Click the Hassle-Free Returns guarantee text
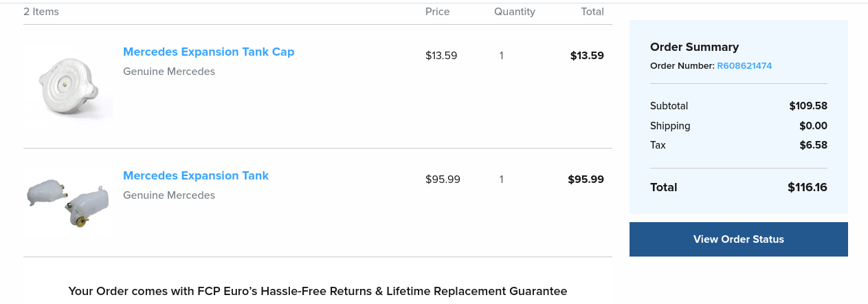This screenshot has height=304, width=868. point(318,292)
